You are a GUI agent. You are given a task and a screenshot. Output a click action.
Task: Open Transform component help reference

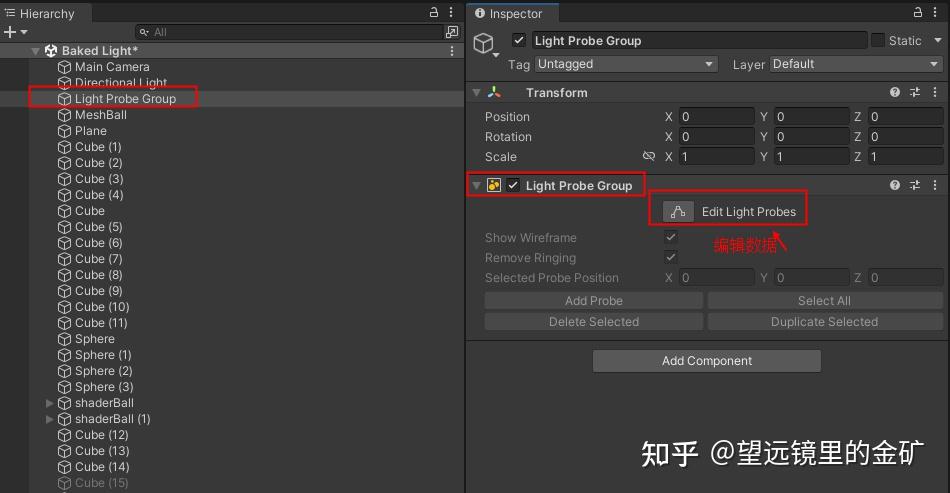(895, 92)
